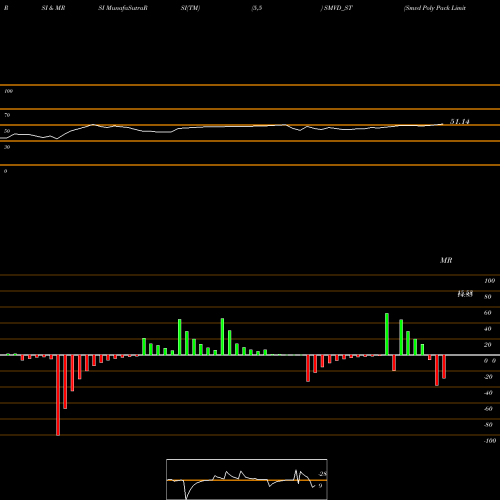Image resolution: width=500 pixels, height=500 pixels.
Task: Click the 20 label on MR scale
Action: pos(488,345)
